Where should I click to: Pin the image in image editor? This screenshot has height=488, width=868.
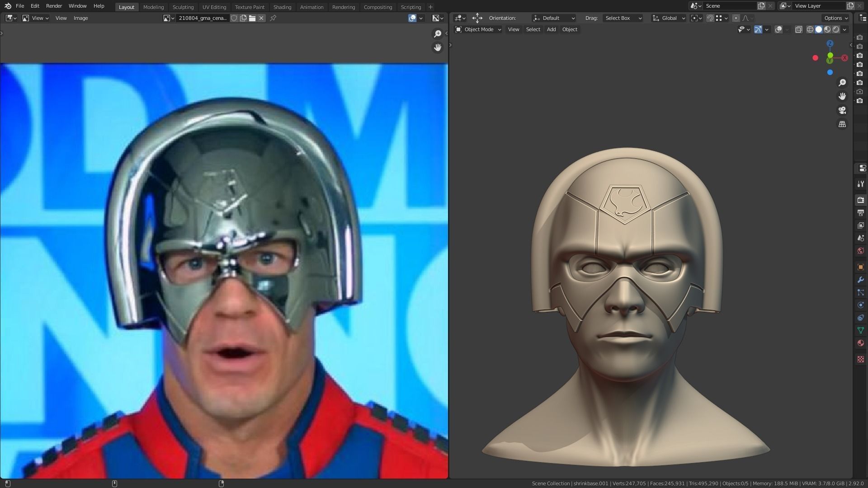point(273,18)
